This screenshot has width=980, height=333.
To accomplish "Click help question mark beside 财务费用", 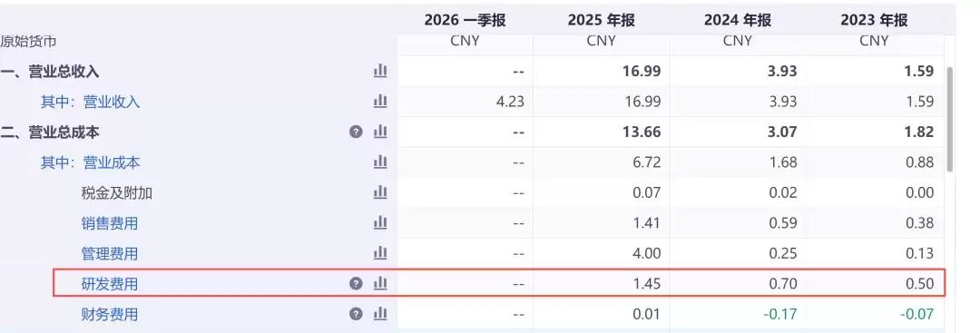I will tap(356, 314).
